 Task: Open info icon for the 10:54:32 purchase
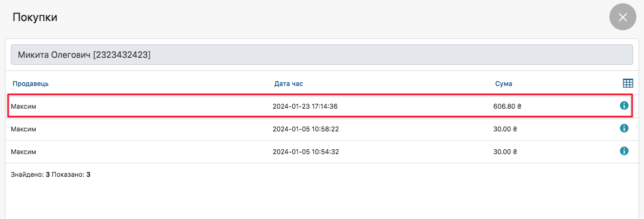click(x=623, y=151)
